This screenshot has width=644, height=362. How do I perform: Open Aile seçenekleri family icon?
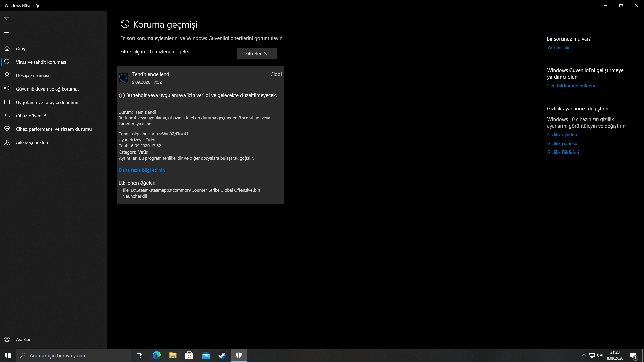(x=7, y=142)
